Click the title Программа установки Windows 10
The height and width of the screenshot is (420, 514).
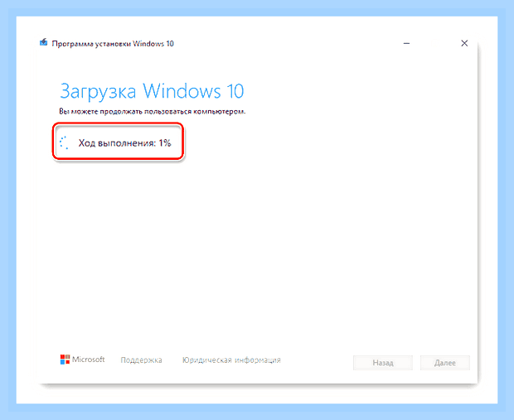tap(113, 44)
